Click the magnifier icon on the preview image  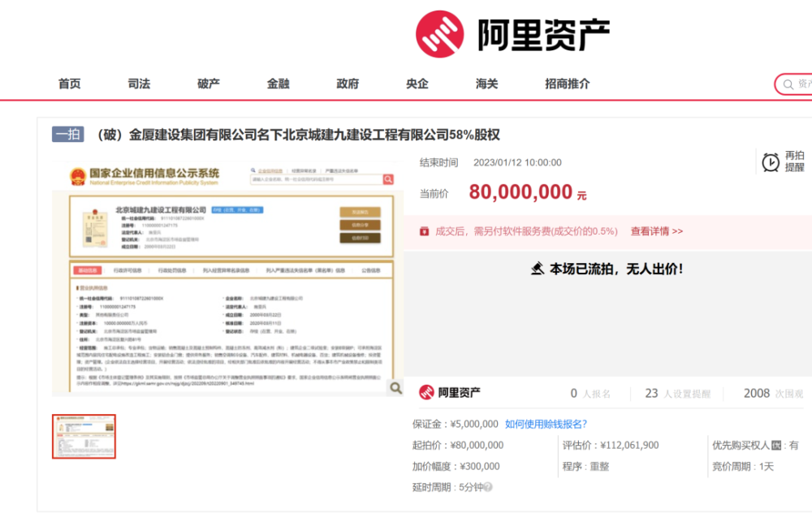395,388
